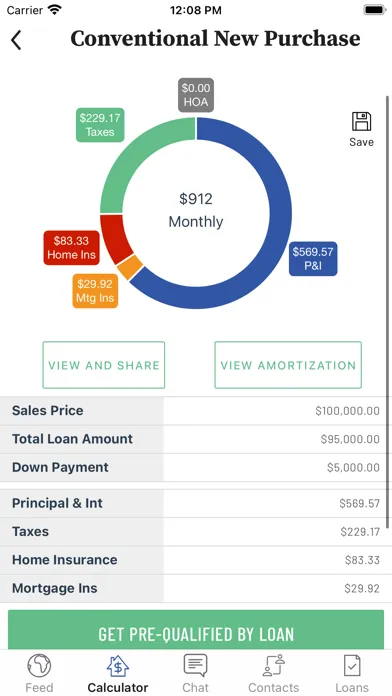Open the Feed globe icon

tap(39, 666)
